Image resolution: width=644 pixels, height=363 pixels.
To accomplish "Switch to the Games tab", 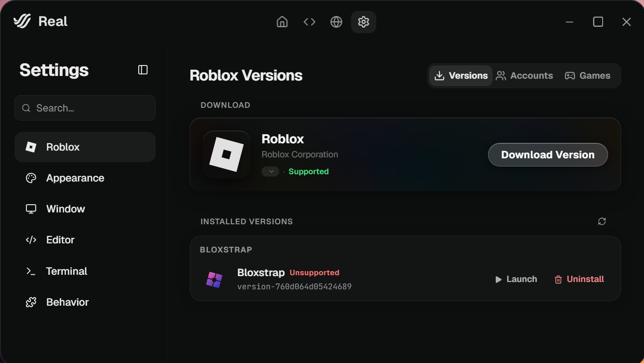I will (x=588, y=76).
